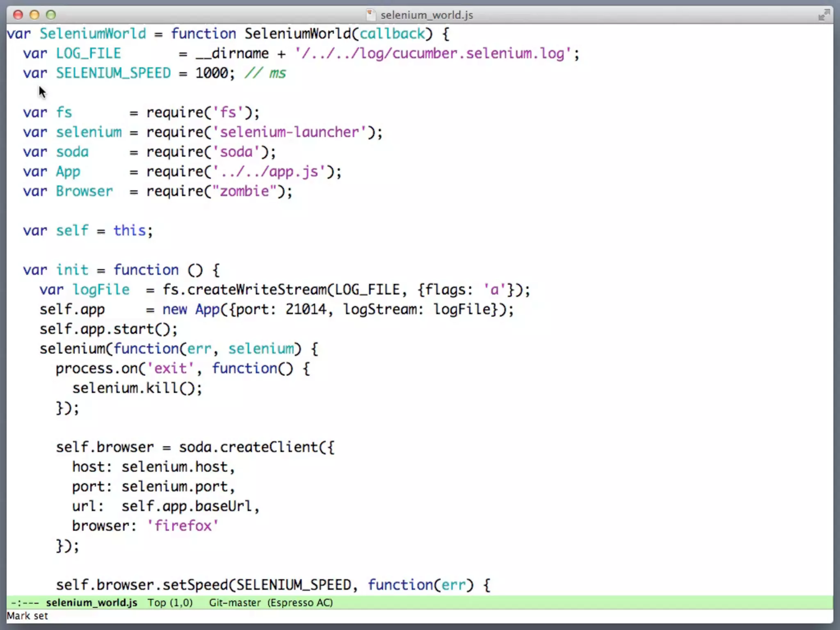Viewport: 840px width, 630px height.
Task: Close the selenium_world.js window with the red button
Action: point(18,15)
